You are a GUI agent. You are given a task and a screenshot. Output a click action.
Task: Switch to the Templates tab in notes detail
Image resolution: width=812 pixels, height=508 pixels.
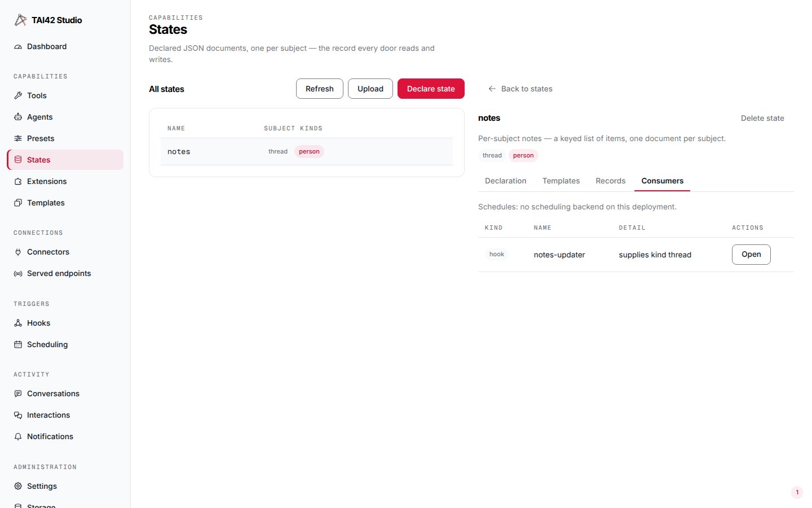point(561,181)
